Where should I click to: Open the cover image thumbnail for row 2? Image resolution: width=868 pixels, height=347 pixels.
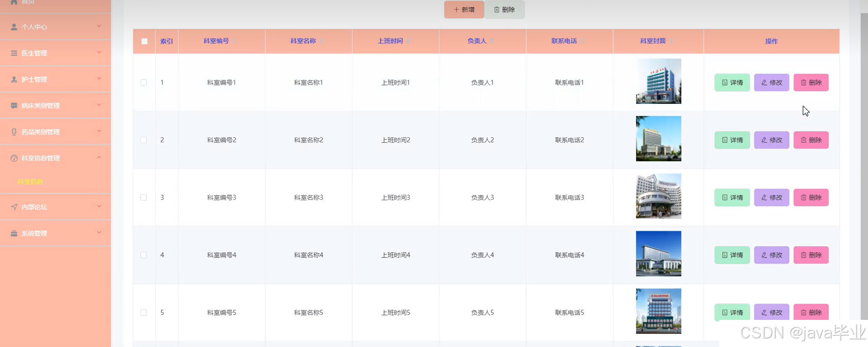(658, 139)
